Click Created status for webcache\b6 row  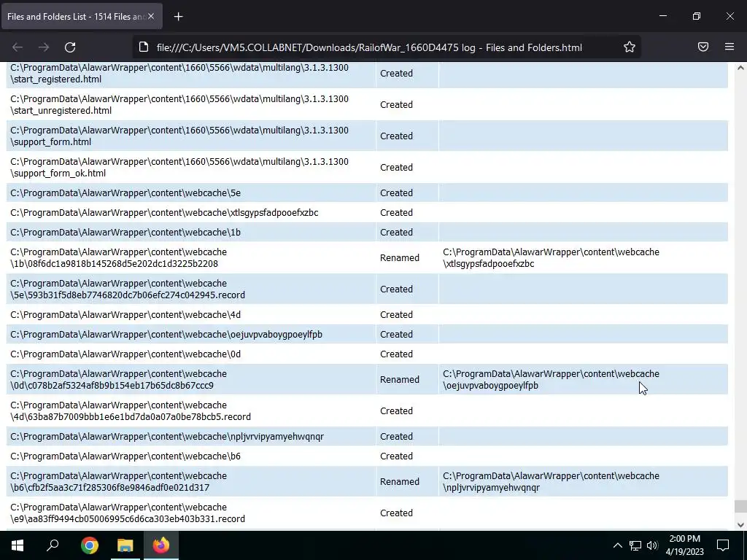396,456
